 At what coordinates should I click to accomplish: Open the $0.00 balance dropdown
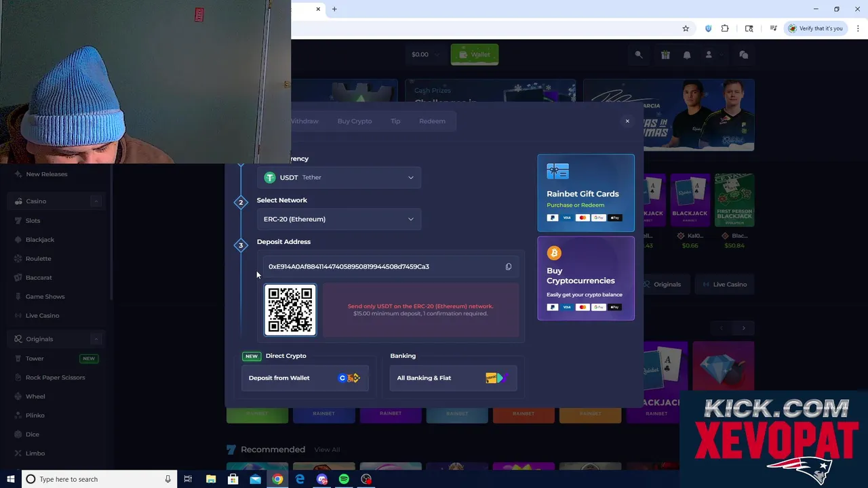[426, 54]
